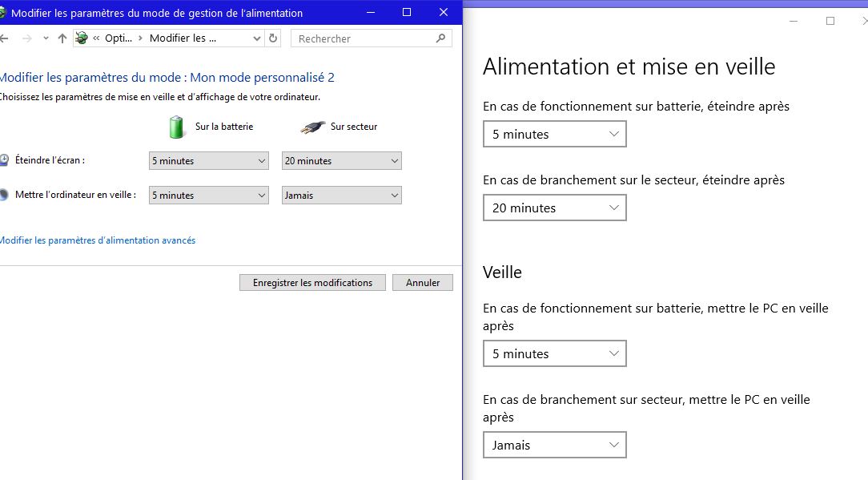Open battery 'Éteindre l'écran' 5 minutes dropdown
Image resolution: width=868 pixels, height=480 pixels.
click(209, 161)
